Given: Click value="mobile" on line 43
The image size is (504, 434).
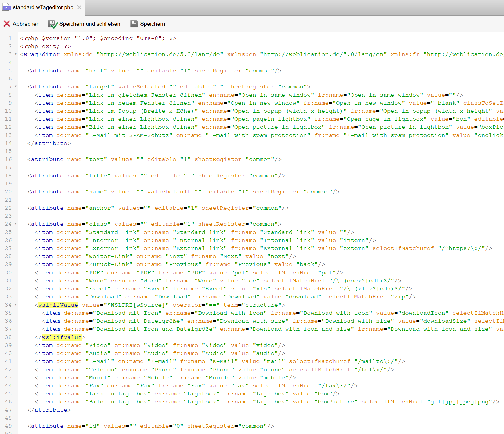Looking at the screenshot, I should 263,378.
